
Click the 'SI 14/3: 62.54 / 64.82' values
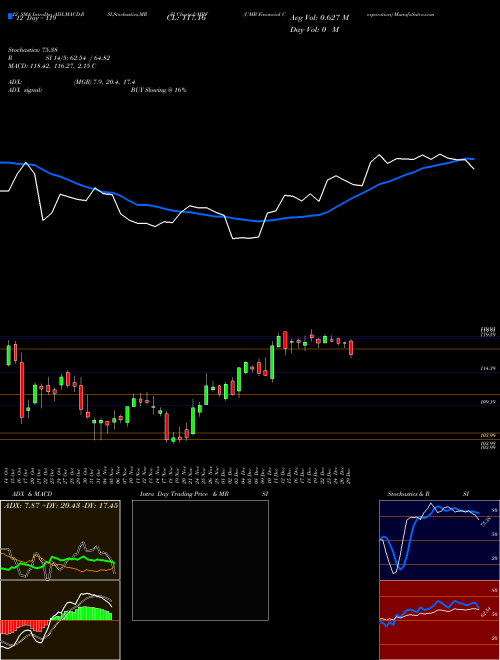pos(78,58)
